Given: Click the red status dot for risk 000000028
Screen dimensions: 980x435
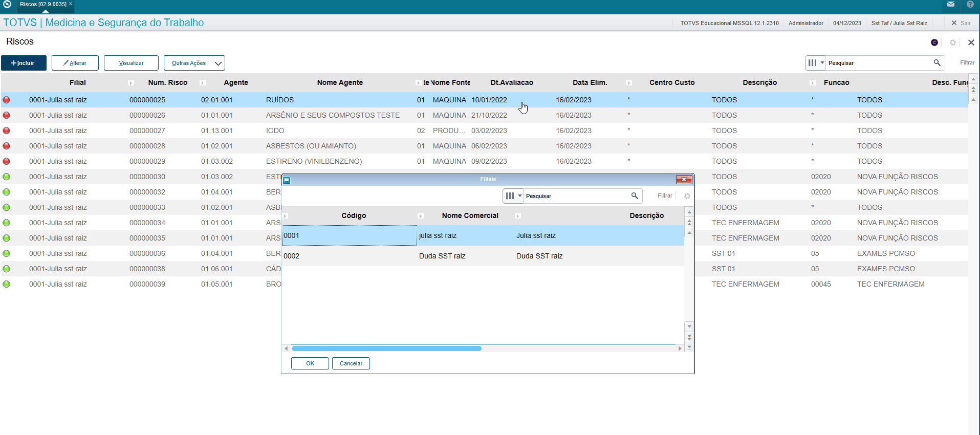Looking at the screenshot, I should pyautogui.click(x=7, y=146).
